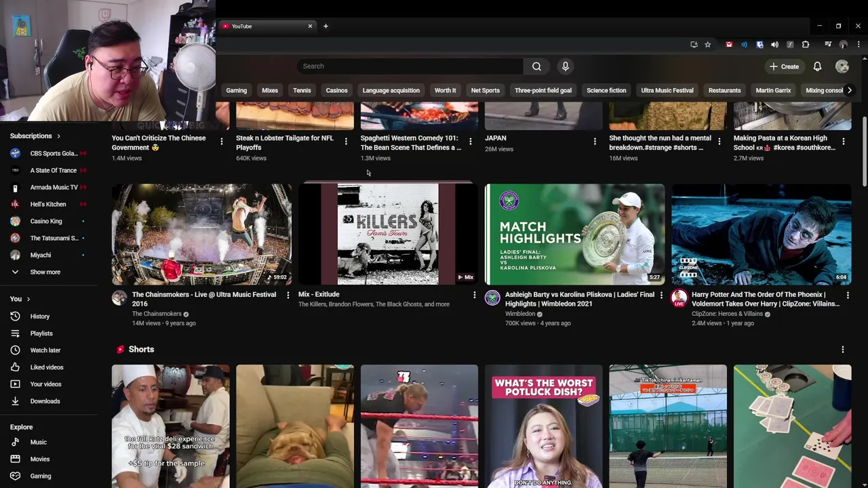Click the ClipZone channel avatar
This screenshot has width=868, height=488.
679,298
